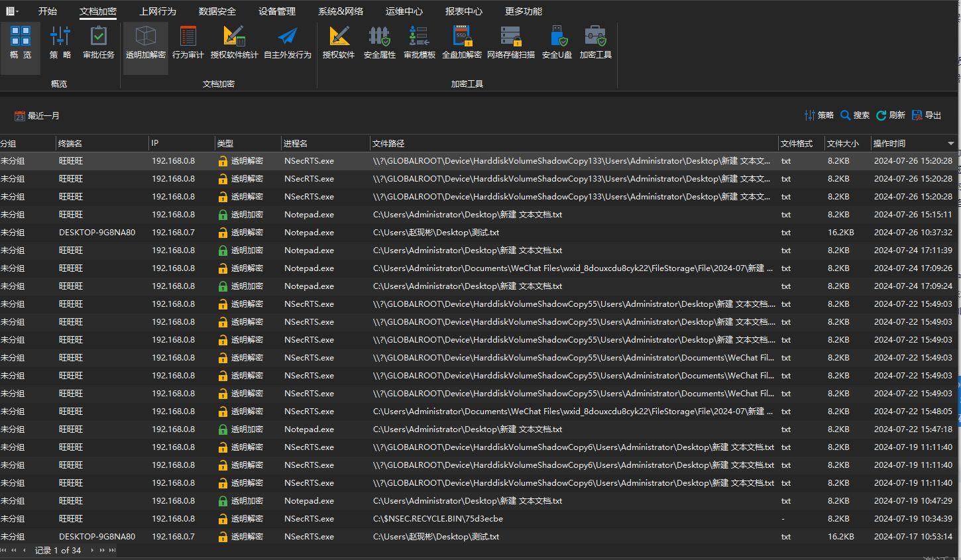This screenshot has width=961, height=560.
Task: Switch to the 运维中心 tab
Action: pos(404,11)
